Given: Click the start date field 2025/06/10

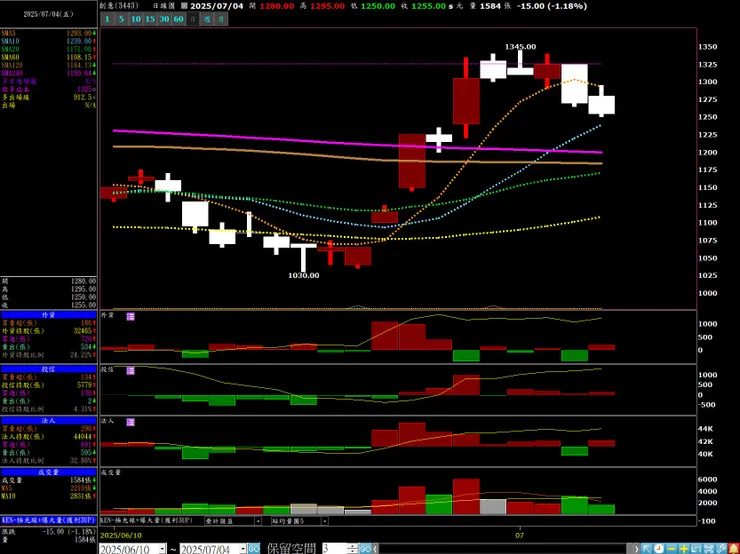Looking at the screenshot, I should (x=129, y=549).
